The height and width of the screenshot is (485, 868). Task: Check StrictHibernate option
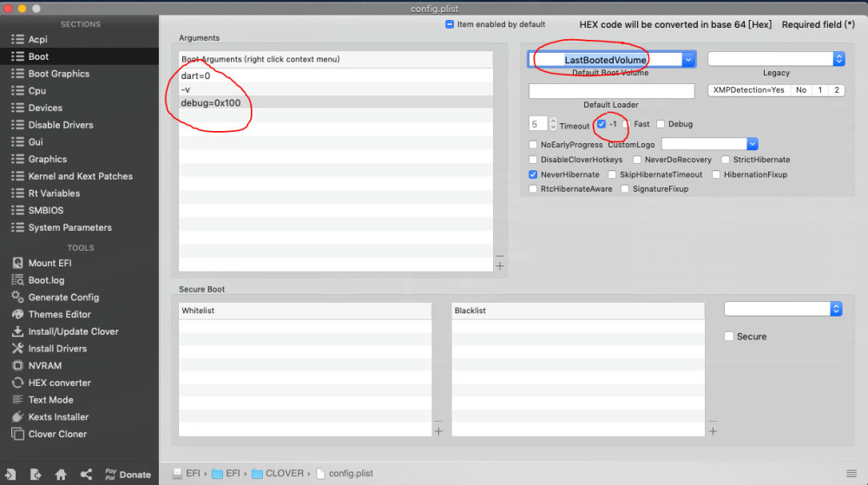[726, 160]
